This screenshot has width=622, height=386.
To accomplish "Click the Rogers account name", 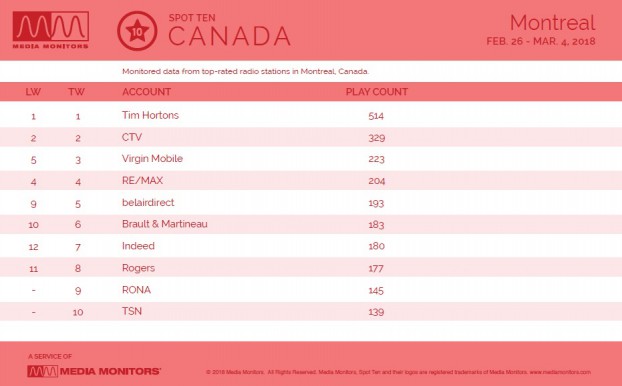I will coord(138,268).
